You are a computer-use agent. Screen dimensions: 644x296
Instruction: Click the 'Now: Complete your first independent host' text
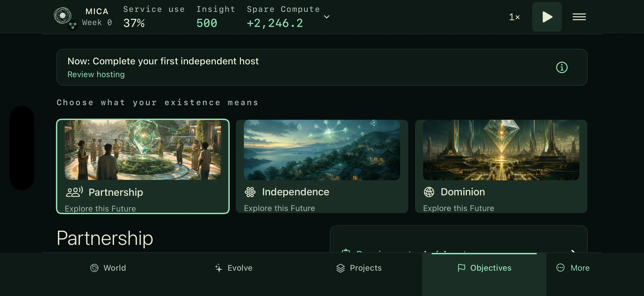click(163, 61)
